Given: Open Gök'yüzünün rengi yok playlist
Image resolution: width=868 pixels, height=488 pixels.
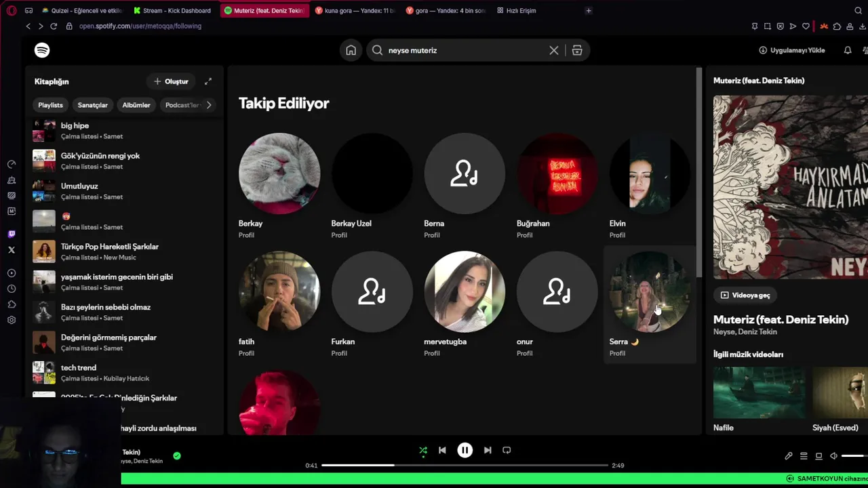Looking at the screenshot, I should click(x=125, y=161).
